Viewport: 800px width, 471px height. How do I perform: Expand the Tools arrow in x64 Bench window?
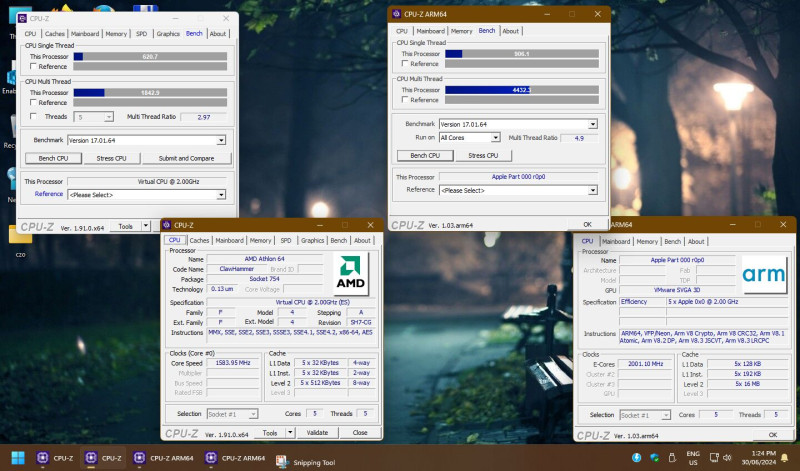point(145,226)
